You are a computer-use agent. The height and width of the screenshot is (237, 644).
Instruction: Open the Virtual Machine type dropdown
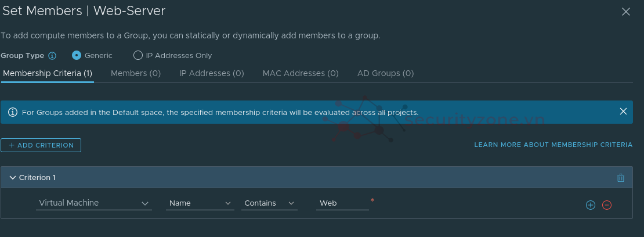pyautogui.click(x=93, y=203)
